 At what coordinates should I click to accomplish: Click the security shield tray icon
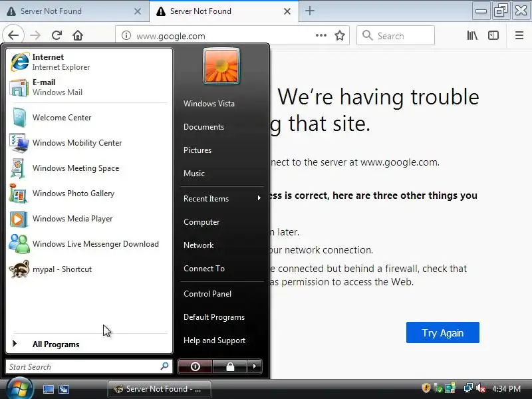426,388
